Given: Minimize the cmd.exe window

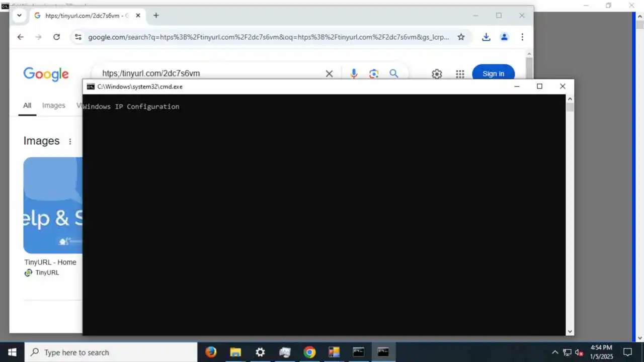Looking at the screenshot, I should tap(517, 86).
